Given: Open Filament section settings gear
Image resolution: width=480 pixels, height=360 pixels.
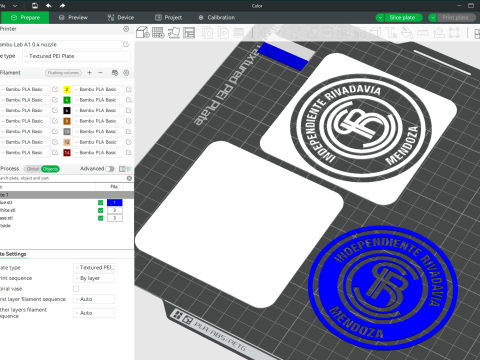Looking at the screenshot, I should tap(126, 73).
